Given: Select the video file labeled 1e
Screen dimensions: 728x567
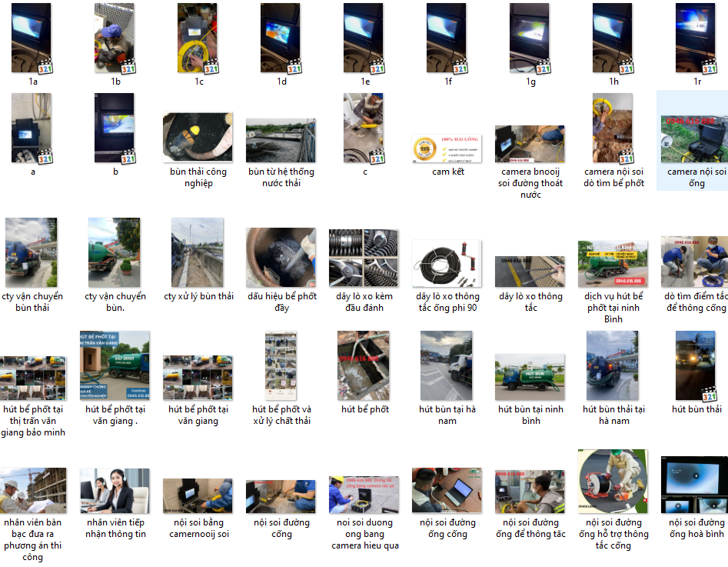Looking at the screenshot, I should coord(364,38).
